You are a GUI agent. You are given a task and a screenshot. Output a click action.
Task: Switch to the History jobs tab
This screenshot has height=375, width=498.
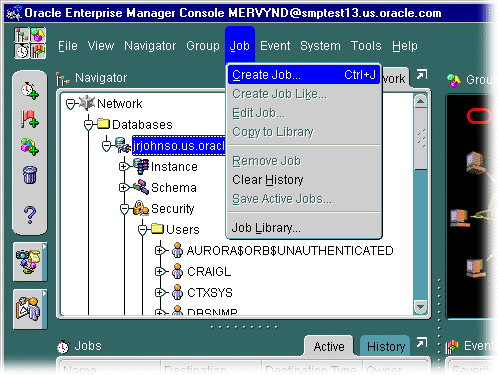[386, 346]
